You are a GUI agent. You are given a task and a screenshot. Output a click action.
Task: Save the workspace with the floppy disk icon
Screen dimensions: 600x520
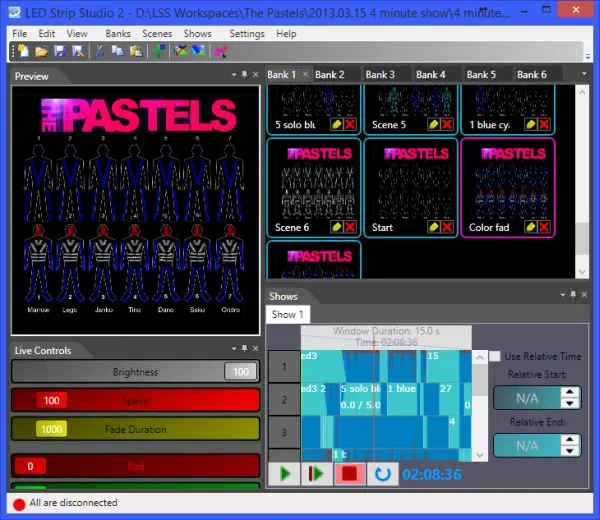pos(60,51)
